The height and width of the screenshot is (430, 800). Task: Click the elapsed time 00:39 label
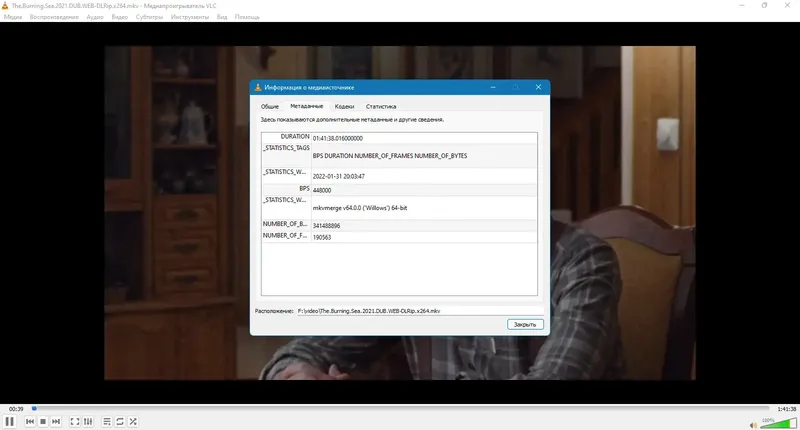16,409
